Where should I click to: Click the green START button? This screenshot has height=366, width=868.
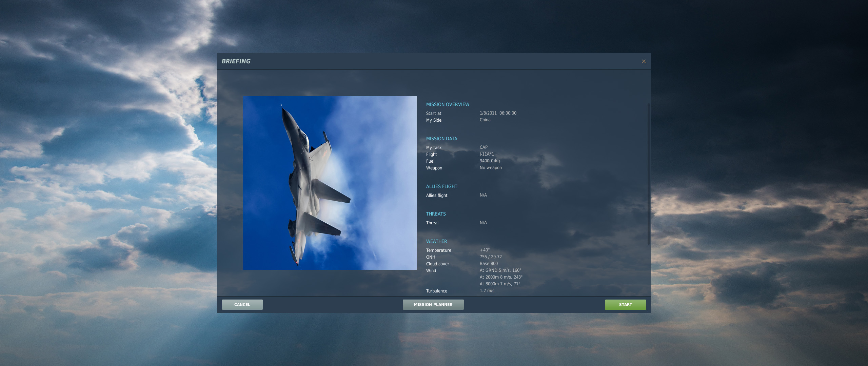(625, 305)
